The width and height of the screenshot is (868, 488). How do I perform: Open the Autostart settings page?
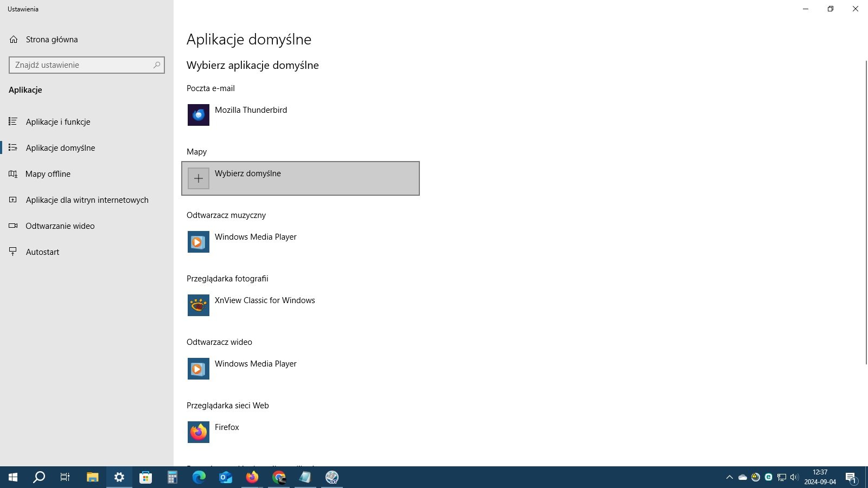(x=42, y=252)
